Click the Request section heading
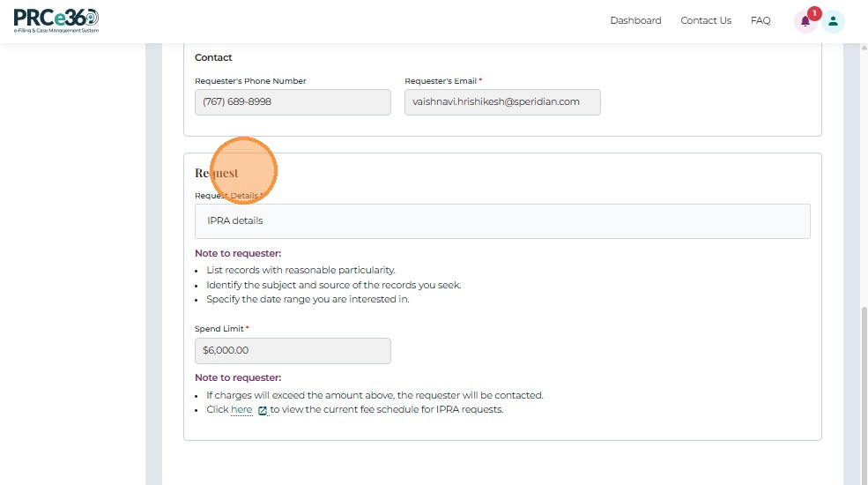This screenshot has height=485, width=868. point(217,173)
